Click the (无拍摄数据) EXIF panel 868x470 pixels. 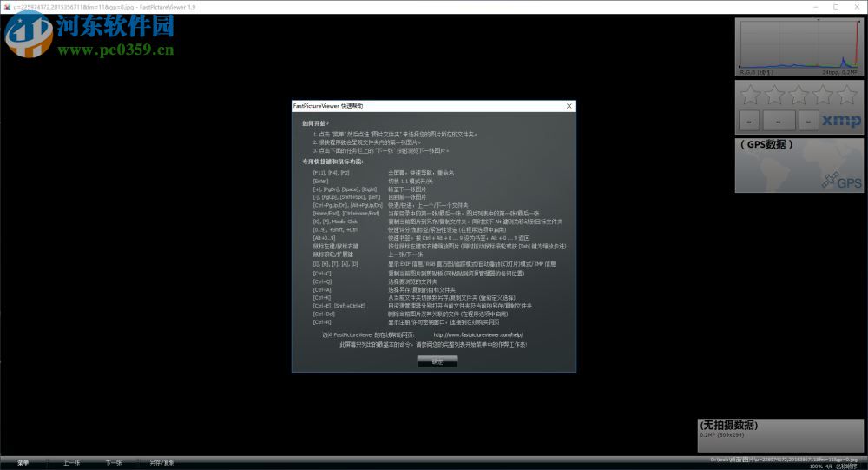[x=780, y=435]
